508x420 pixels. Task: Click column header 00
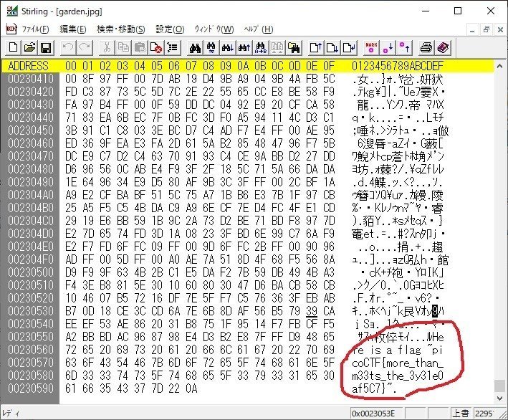click(71, 66)
